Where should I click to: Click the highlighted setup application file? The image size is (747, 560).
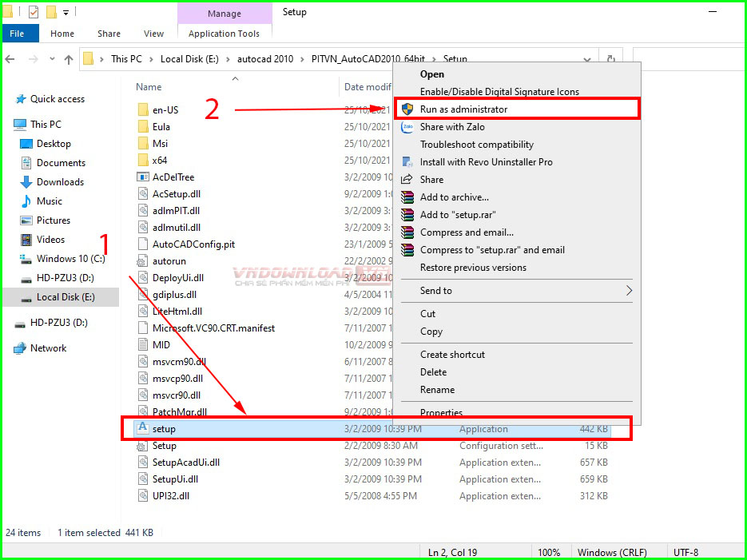click(x=164, y=429)
